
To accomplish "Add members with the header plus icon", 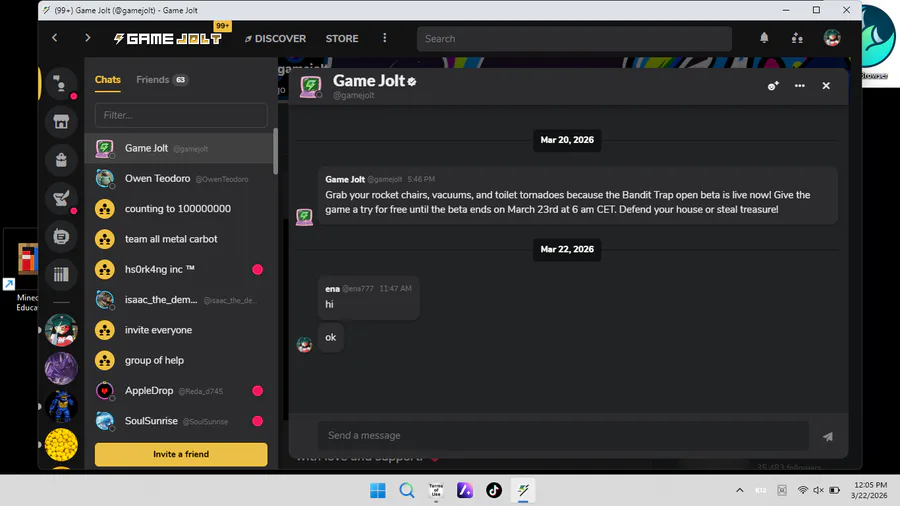I will point(773,85).
